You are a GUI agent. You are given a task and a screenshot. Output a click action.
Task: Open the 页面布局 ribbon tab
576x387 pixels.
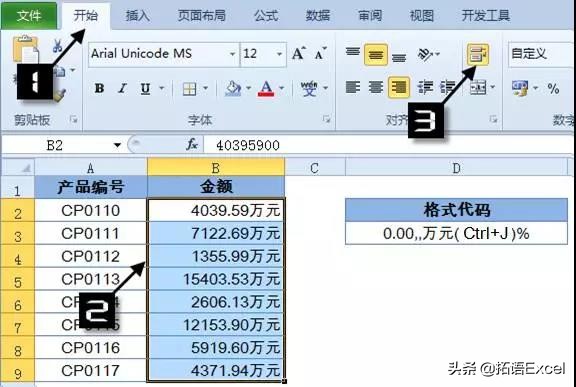click(202, 15)
